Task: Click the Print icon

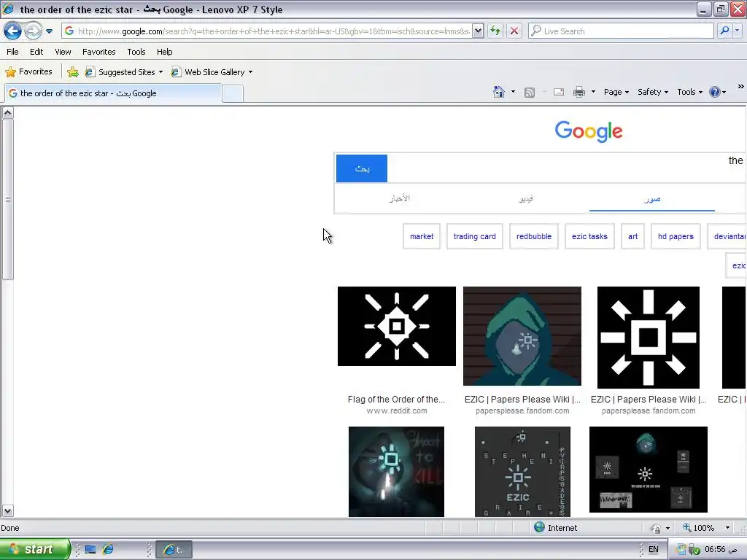Action: 578,92
